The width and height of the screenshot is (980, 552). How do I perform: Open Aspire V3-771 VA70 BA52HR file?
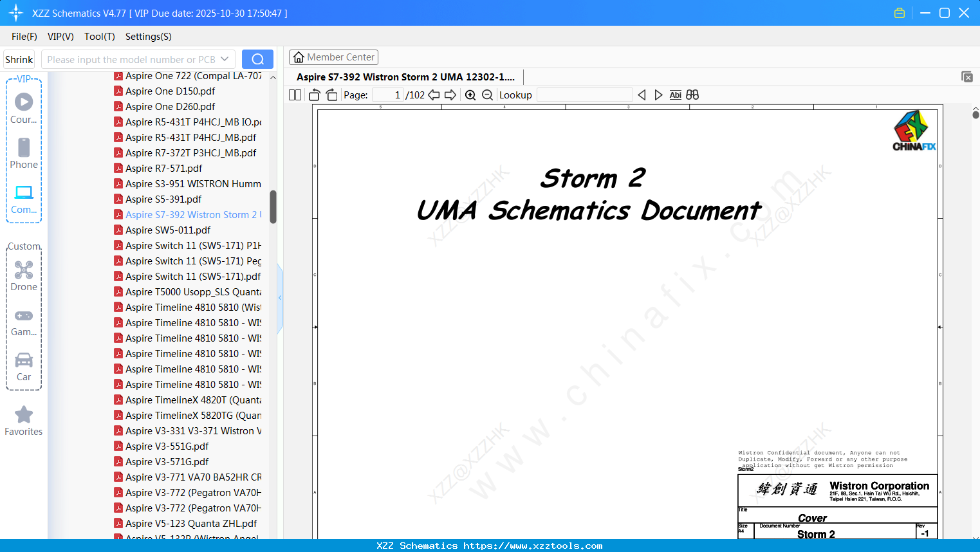click(x=188, y=477)
